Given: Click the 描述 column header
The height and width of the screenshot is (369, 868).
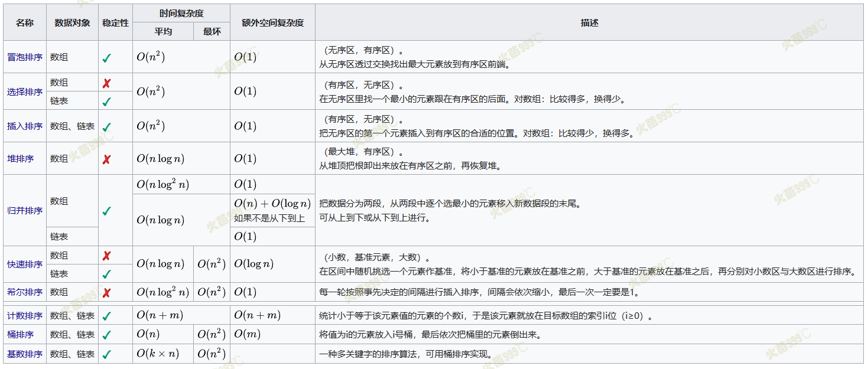Looking at the screenshot, I should [589, 22].
